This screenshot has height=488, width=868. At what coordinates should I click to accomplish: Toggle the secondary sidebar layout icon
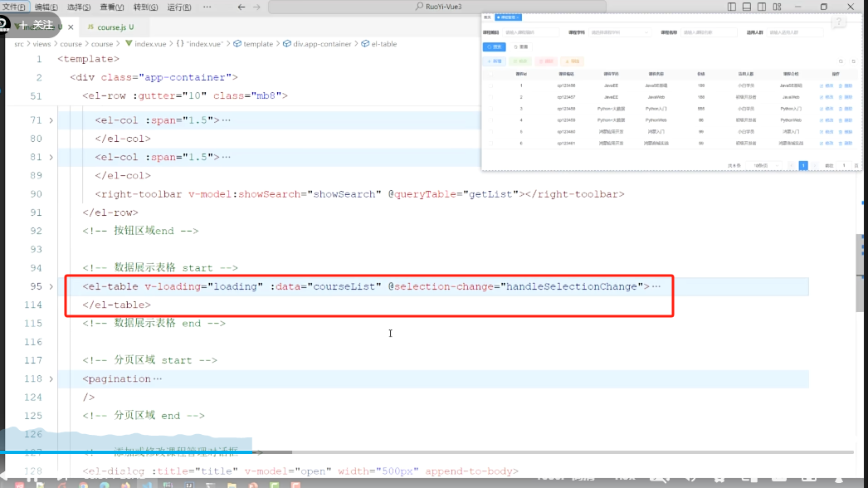click(762, 7)
